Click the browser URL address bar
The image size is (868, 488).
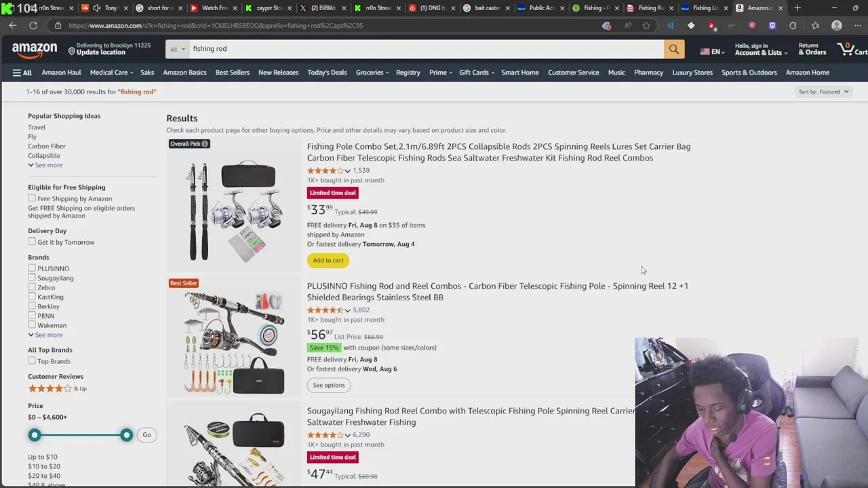point(325,25)
